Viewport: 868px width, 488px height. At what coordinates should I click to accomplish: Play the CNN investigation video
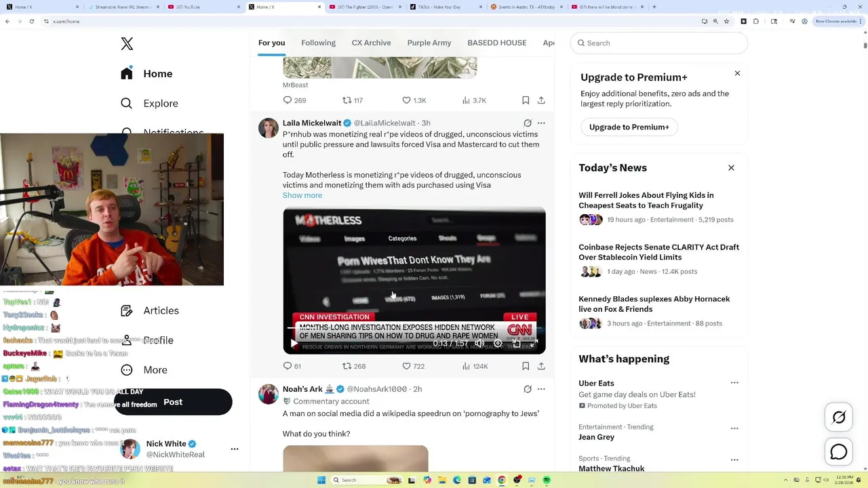point(294,344)
